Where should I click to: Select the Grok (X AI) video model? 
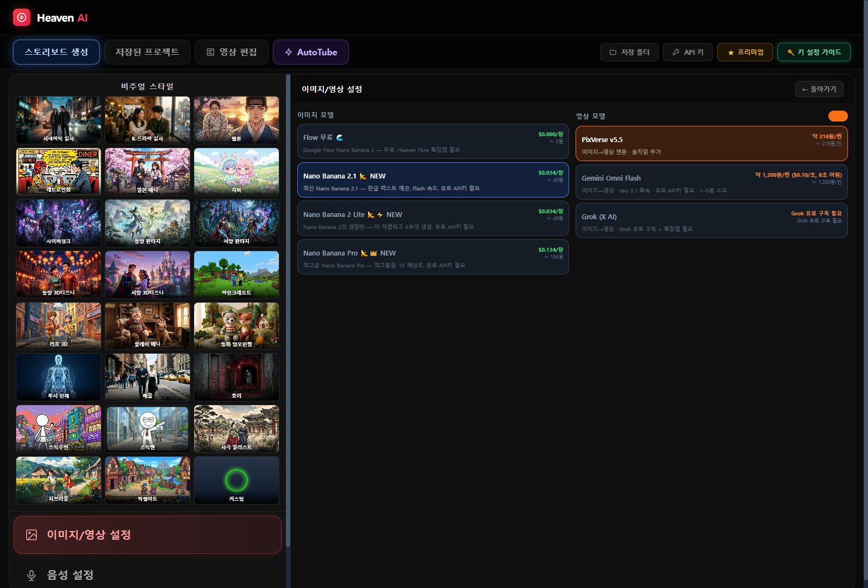click(x=712, y=221)
